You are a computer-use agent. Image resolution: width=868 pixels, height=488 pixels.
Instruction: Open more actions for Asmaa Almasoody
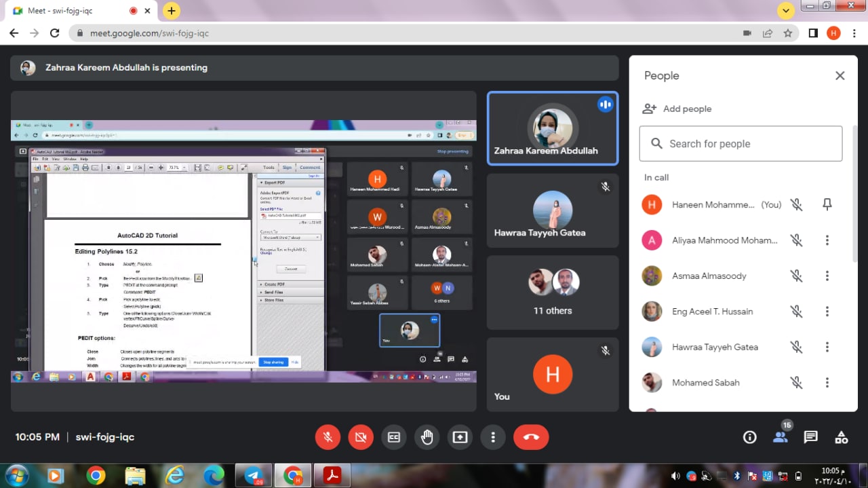tap(827, 276)
